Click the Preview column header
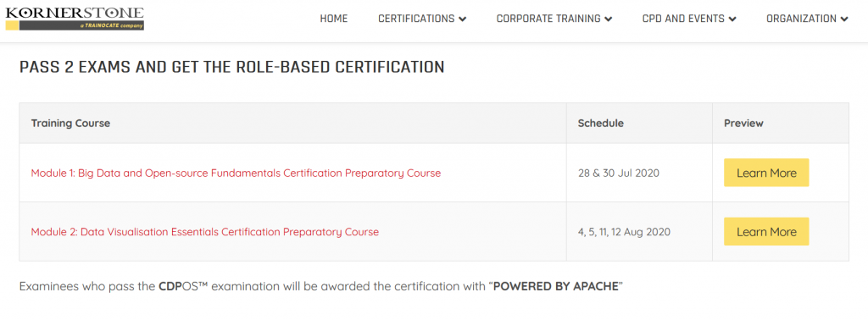 pos(743,124)
